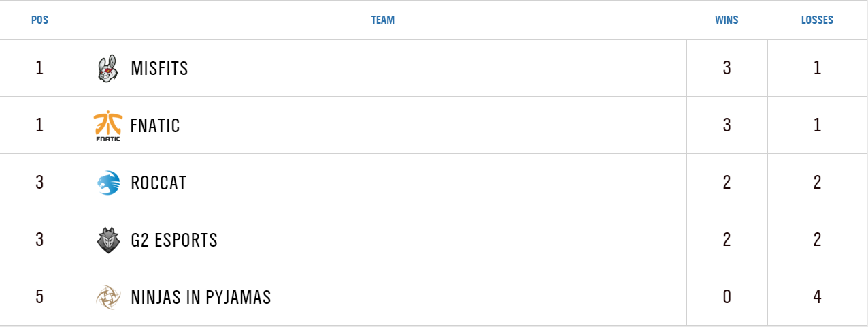Sort by the TEAM column header
868x327 pixels.
click(x=382, y=20)
